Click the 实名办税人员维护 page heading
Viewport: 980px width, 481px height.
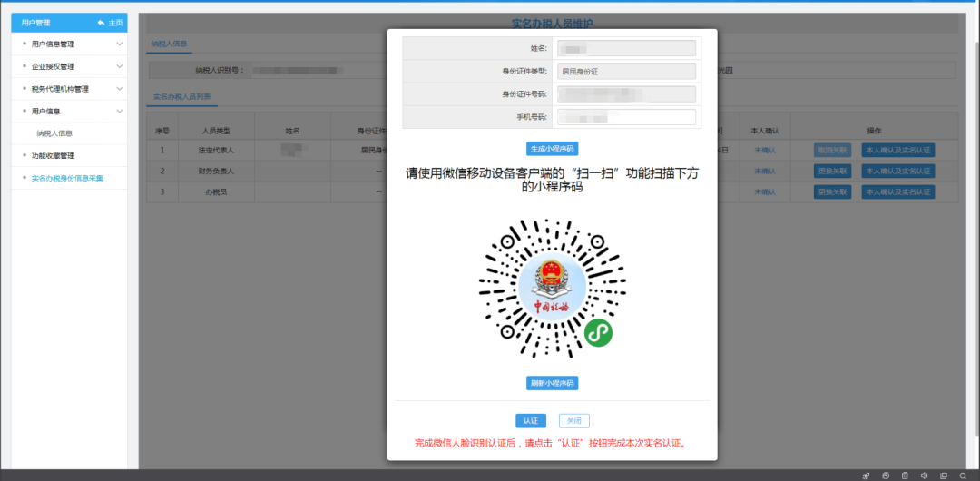pos(552,24)
